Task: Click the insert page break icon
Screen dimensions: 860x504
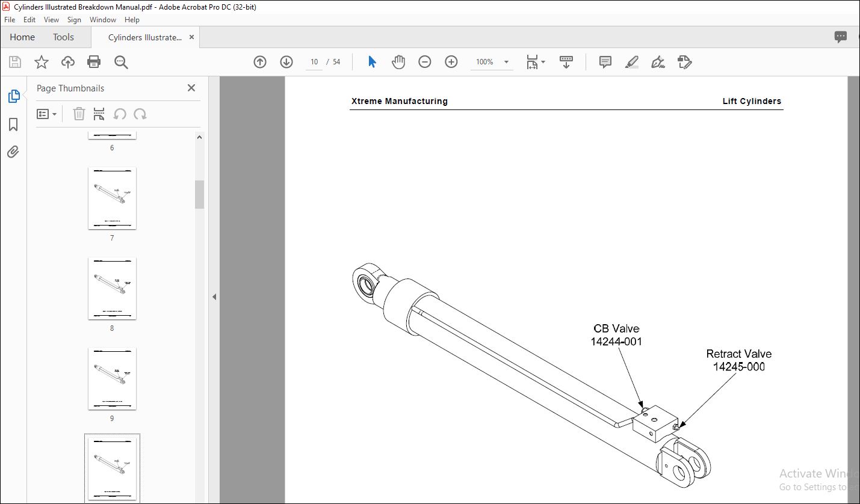Action: click(99, 114)
